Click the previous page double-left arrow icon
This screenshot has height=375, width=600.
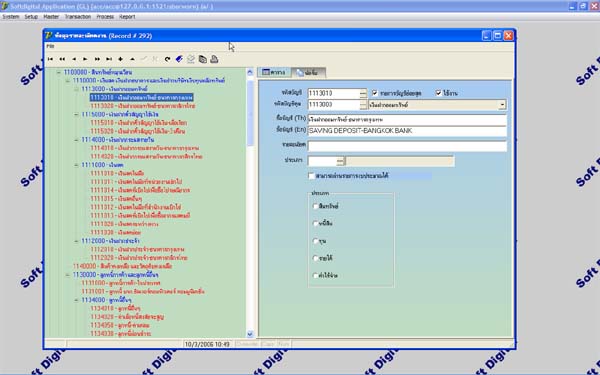point(62,59)
